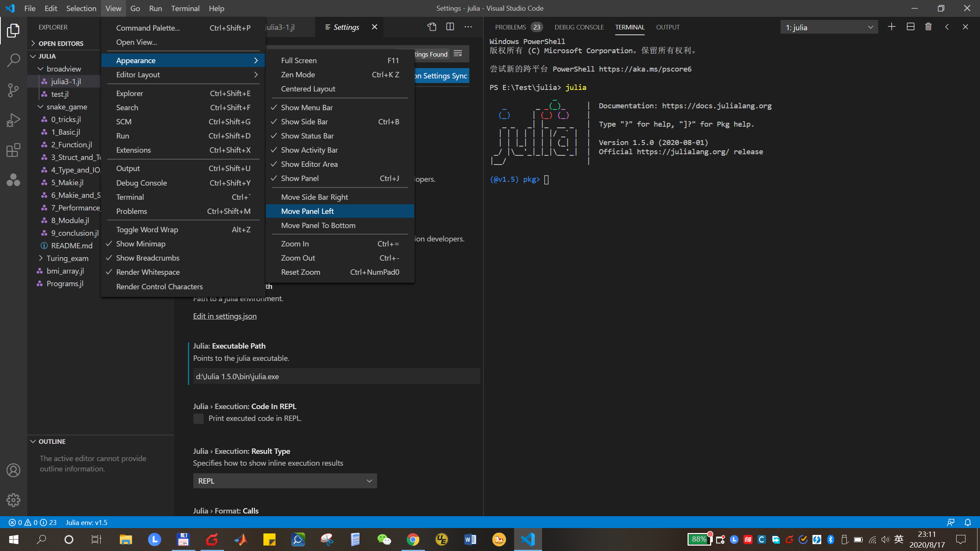Image resolution: width=980 pixels, height=551 pixels.
Task: Close the Settings editor tab
Action: [x=374, y=27]
